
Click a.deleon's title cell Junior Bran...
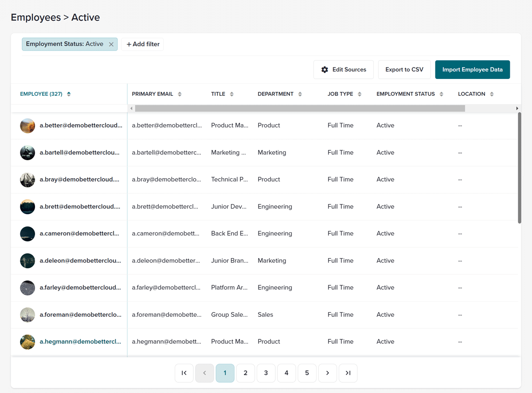point(230,261)
